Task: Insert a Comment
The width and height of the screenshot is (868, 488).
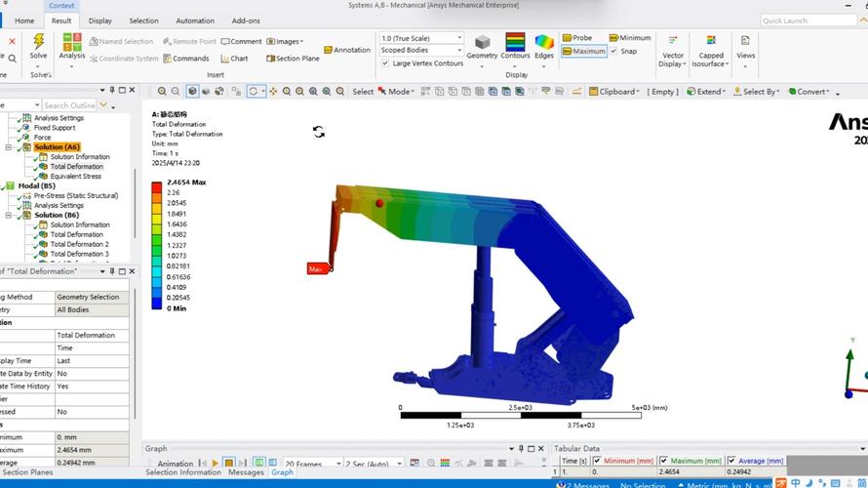Action: pos(241,42)
